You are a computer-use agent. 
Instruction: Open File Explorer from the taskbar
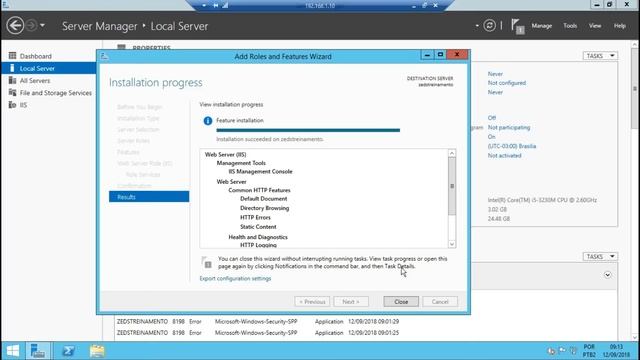(97, 351)
